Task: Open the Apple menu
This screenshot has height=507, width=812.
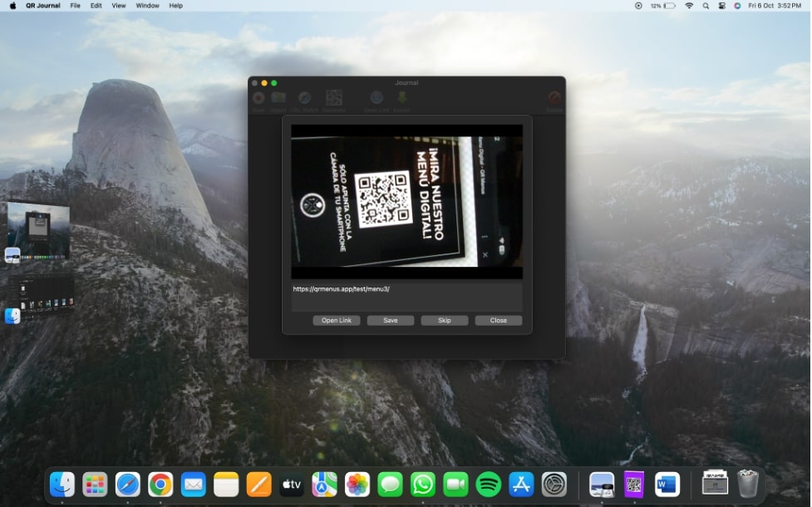Action: [x=12, y=6]
